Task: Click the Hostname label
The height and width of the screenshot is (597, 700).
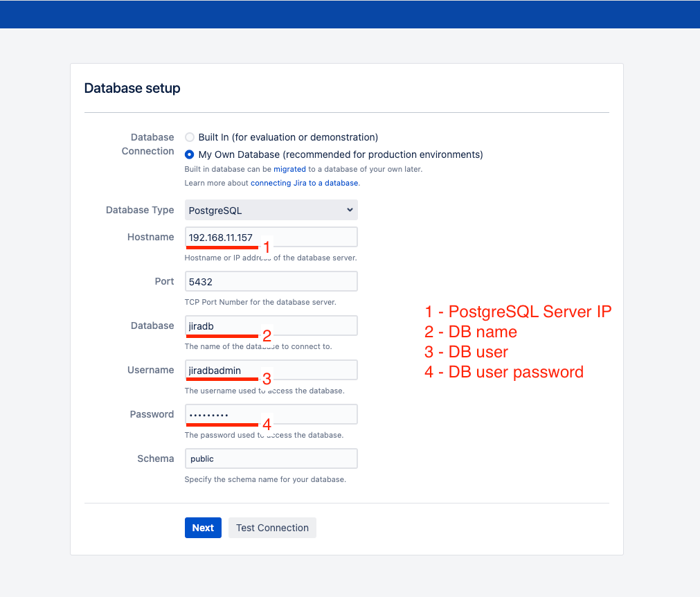Action: (x=150, y=237)
